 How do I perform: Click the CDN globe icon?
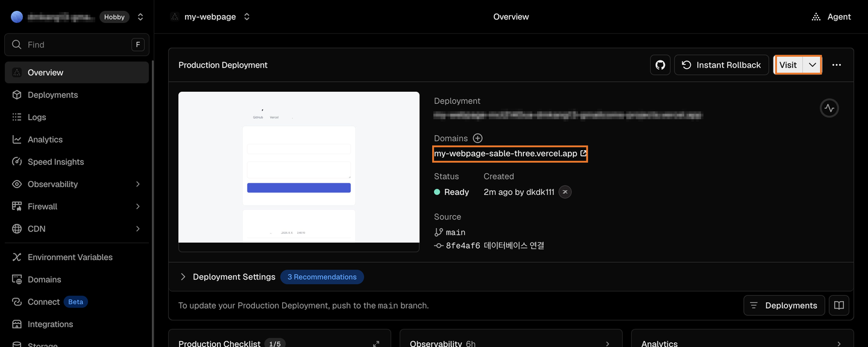(x=17, y=229)
